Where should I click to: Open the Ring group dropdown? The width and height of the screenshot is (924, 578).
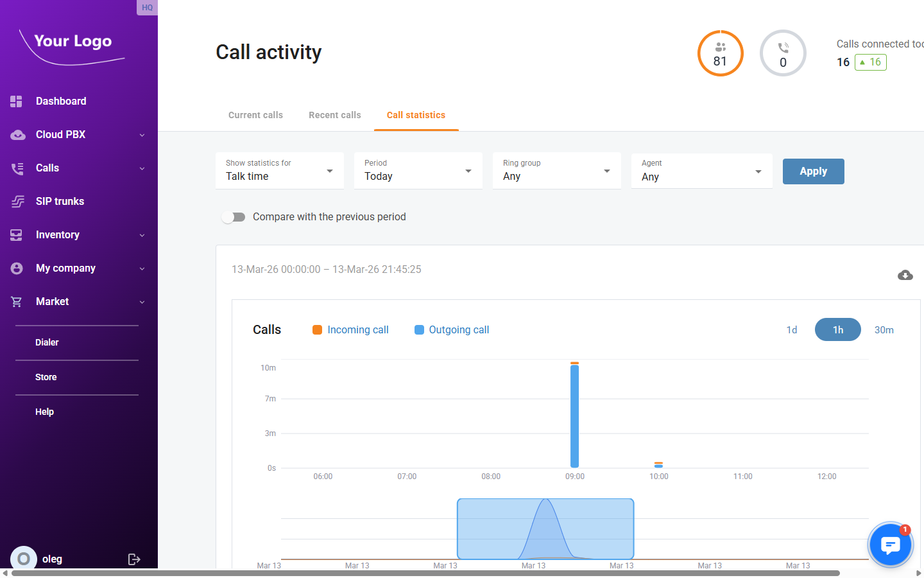(x=556, y=171)
